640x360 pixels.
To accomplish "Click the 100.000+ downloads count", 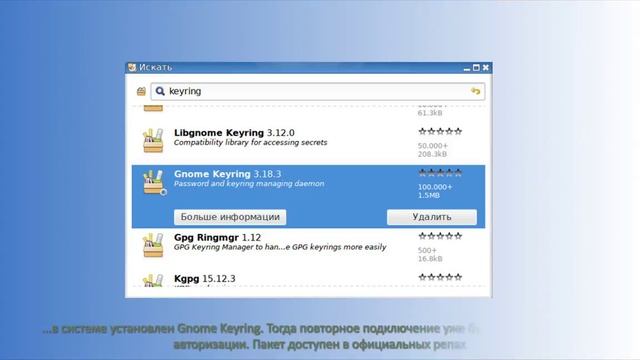I will point(435,187).
